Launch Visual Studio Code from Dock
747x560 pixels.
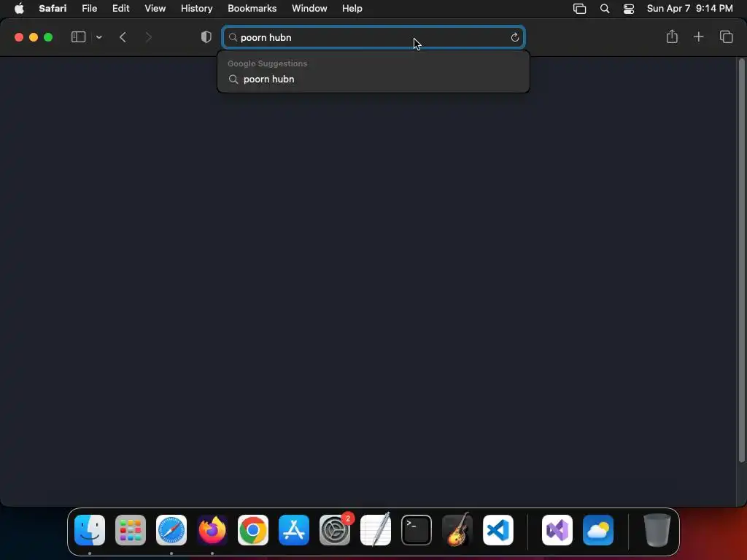(x=498, y=530)
